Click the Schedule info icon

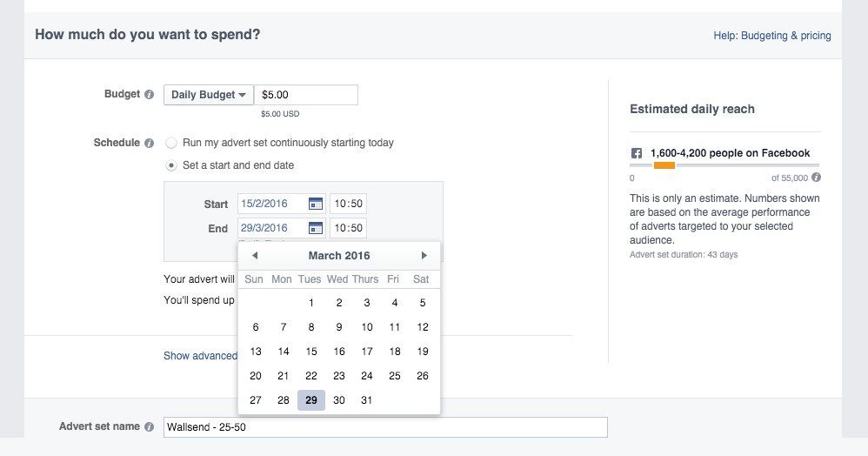pyautogui.click(x=150, y=144)
